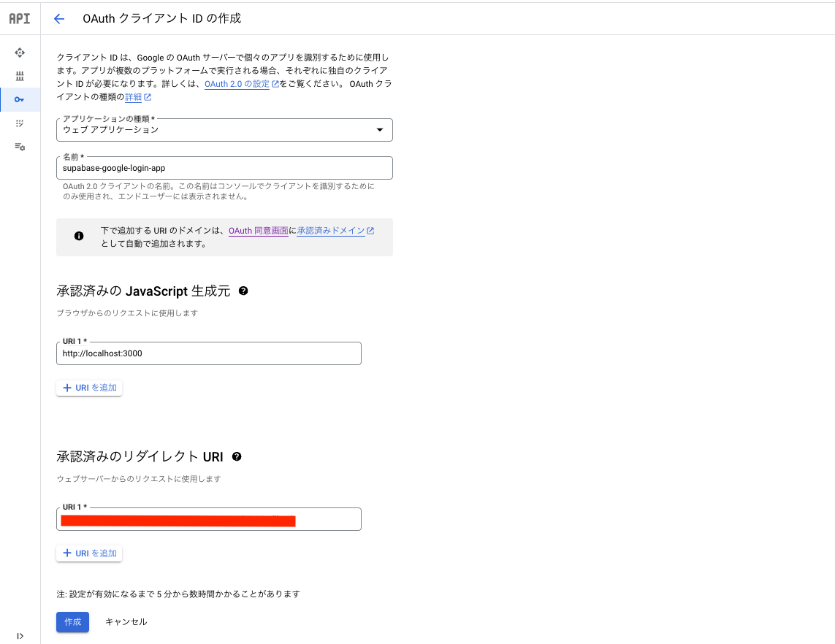
Task: Click the back arrow beside the page title
Action: coord(58,18)
